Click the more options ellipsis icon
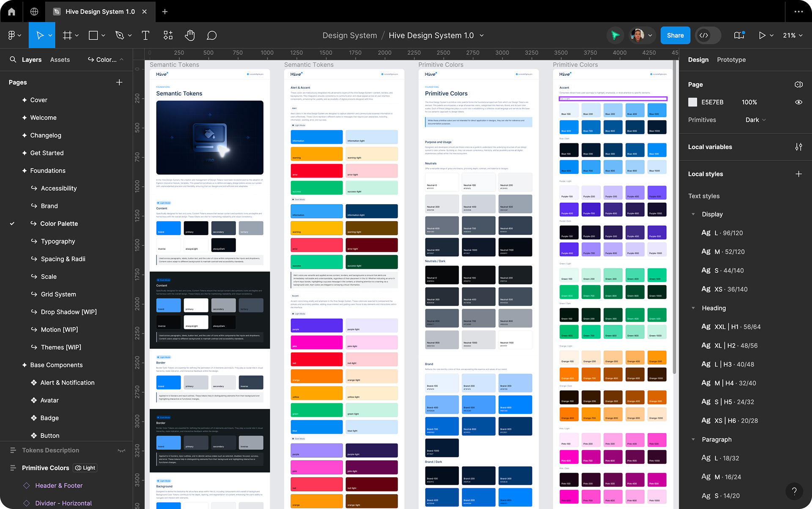This screenshot has width=812, height=509. point(798,11)
